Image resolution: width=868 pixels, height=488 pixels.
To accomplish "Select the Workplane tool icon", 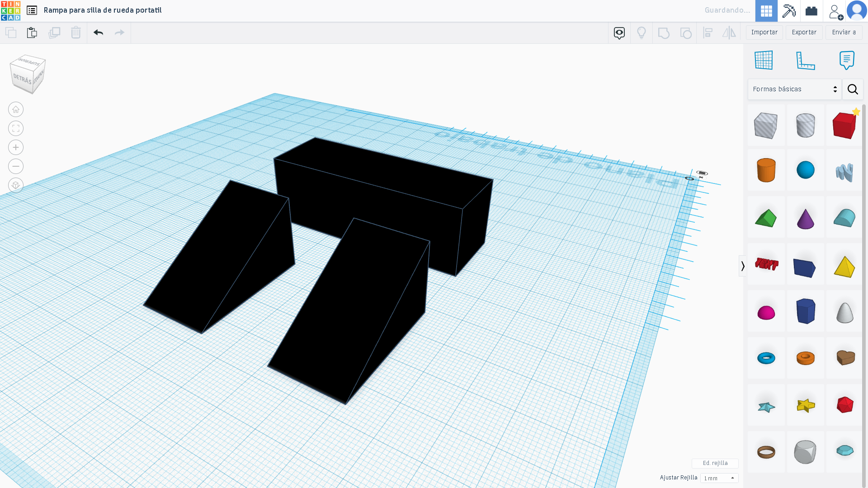I will tap(764, 60).
